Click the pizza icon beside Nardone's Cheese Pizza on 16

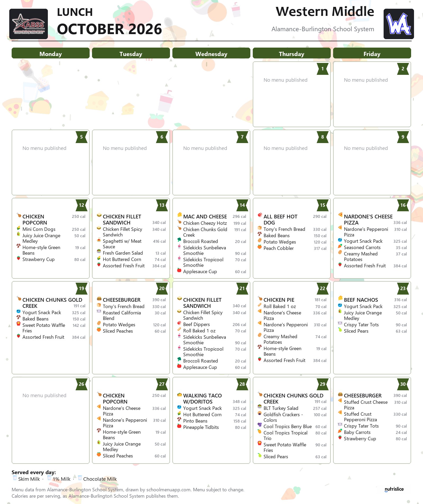coord(340,215)
